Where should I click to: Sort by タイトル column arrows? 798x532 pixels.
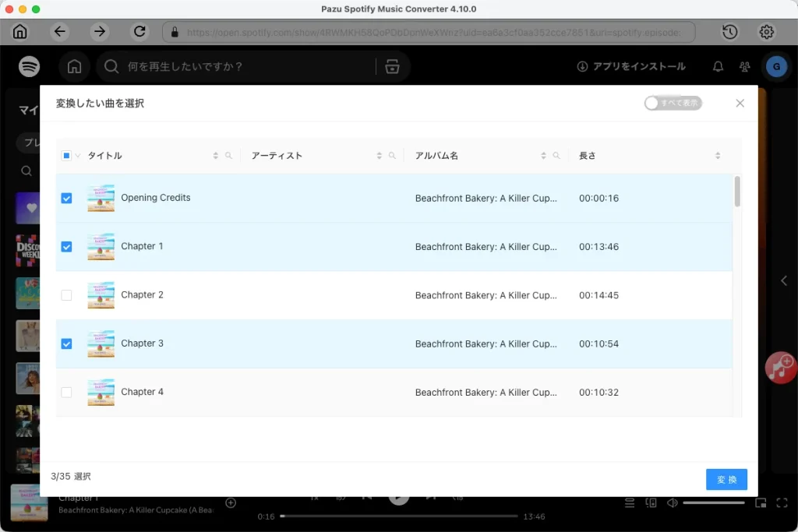[x=215, y=156]
